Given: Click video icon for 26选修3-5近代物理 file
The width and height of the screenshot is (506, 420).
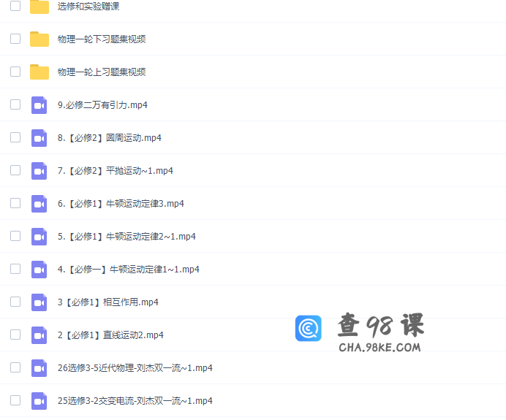Looking at the screenshot, I should tap(39, 368).
